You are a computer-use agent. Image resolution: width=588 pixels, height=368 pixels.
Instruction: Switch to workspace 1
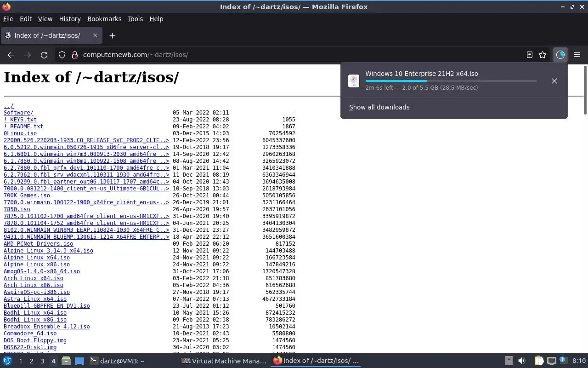20,361
